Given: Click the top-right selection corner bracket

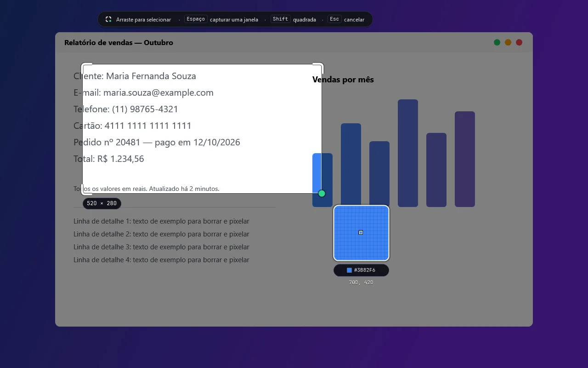Looking at the screenshot, I should click(318, 67).
